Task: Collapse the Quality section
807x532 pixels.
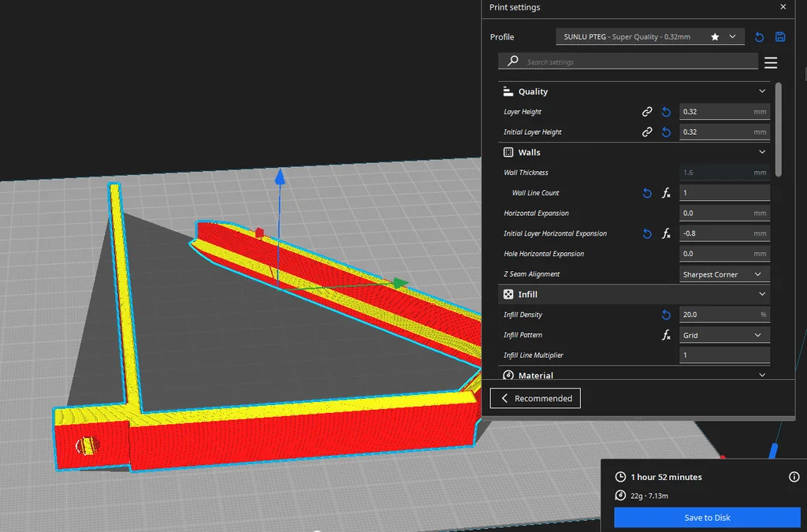Action: click(762, 91)
